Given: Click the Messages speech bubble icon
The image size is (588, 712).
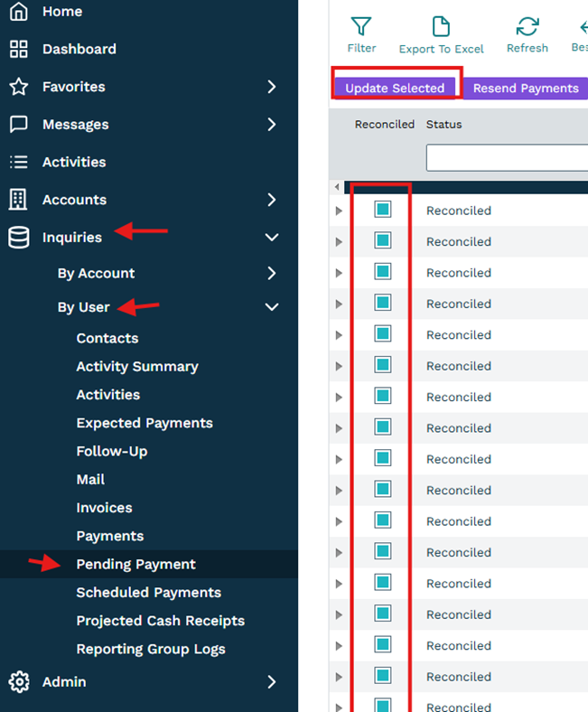Looking at the screenshot, I should (18, 125).
